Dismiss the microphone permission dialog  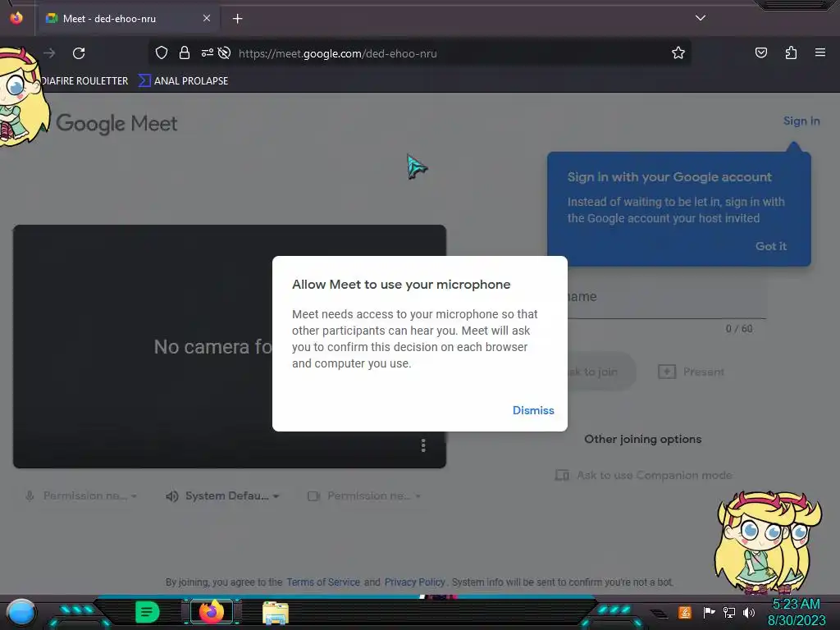(533, 410)
